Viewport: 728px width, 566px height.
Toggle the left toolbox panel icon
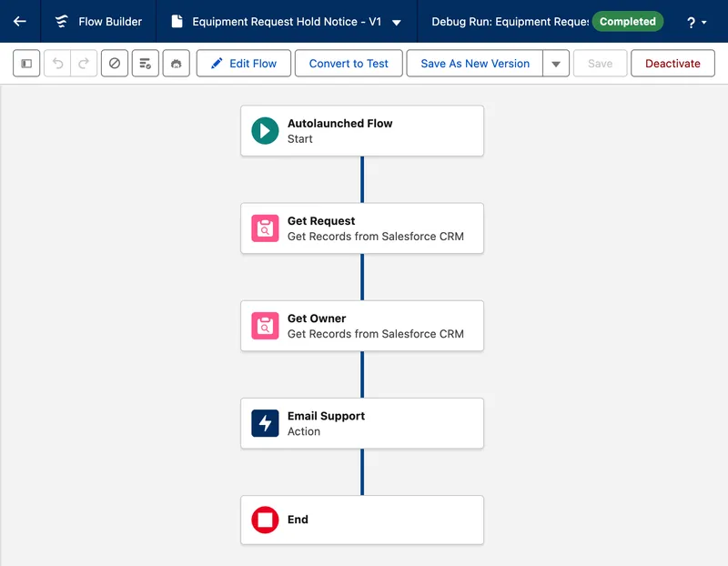click(x=26, y=63)
